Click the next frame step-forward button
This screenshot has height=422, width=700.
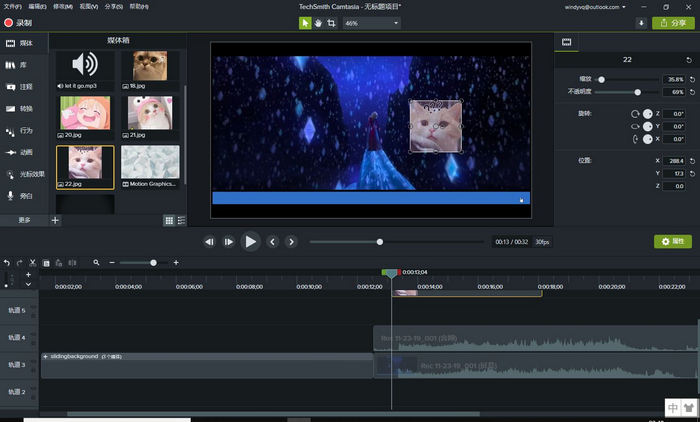[x=229, y=242]
